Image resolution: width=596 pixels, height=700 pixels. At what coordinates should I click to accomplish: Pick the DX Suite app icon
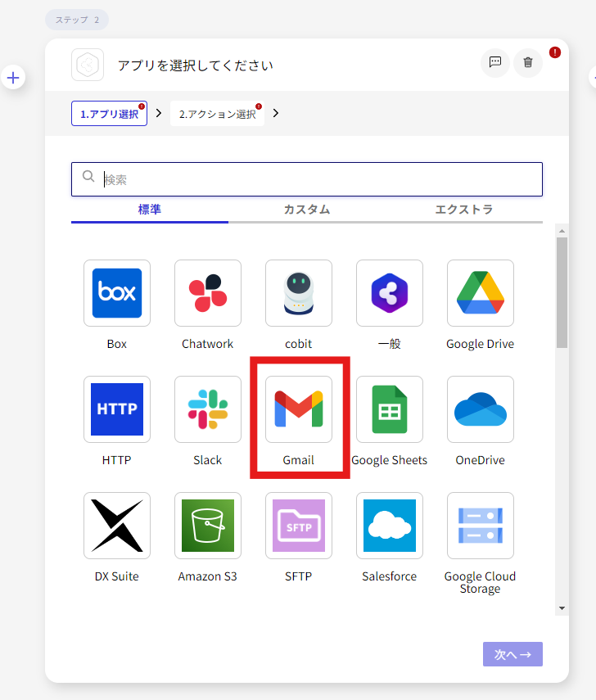(117, 526)
